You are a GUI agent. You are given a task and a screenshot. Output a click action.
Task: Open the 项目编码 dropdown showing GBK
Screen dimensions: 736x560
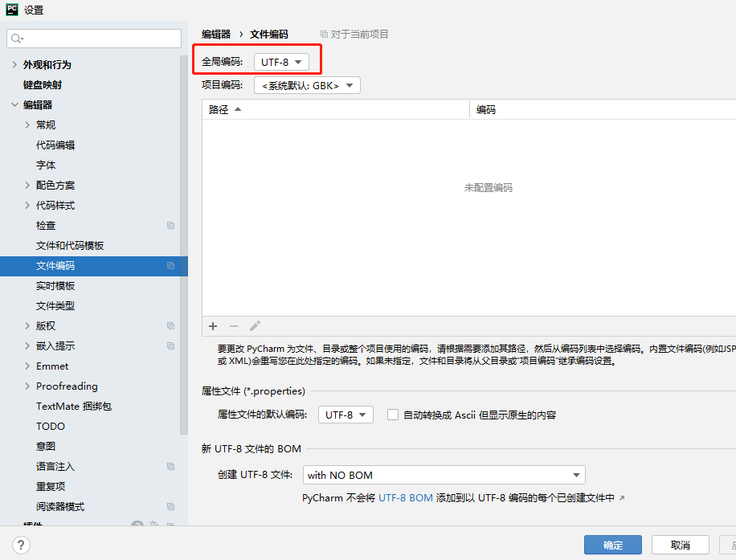307,84
